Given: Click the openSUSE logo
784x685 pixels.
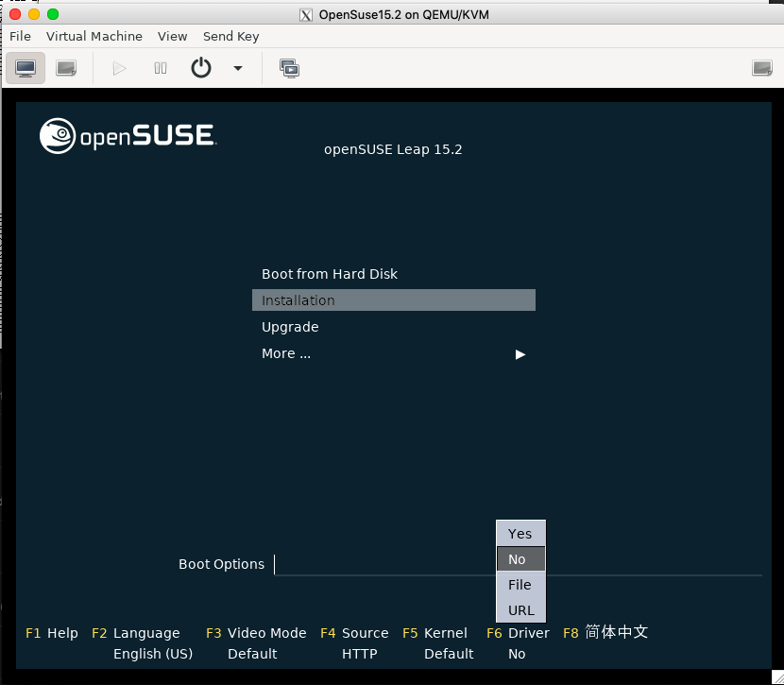Looking at the screenshot, I should 128,135.
